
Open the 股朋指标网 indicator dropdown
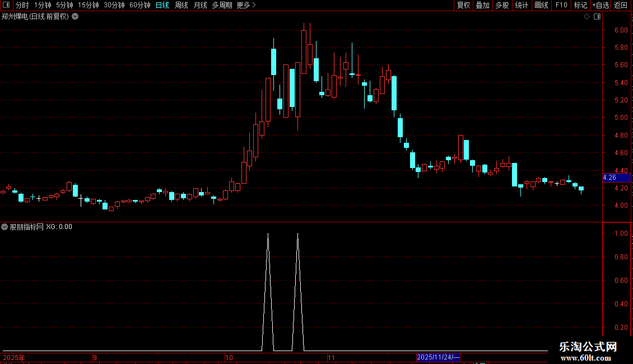point(4,227)
